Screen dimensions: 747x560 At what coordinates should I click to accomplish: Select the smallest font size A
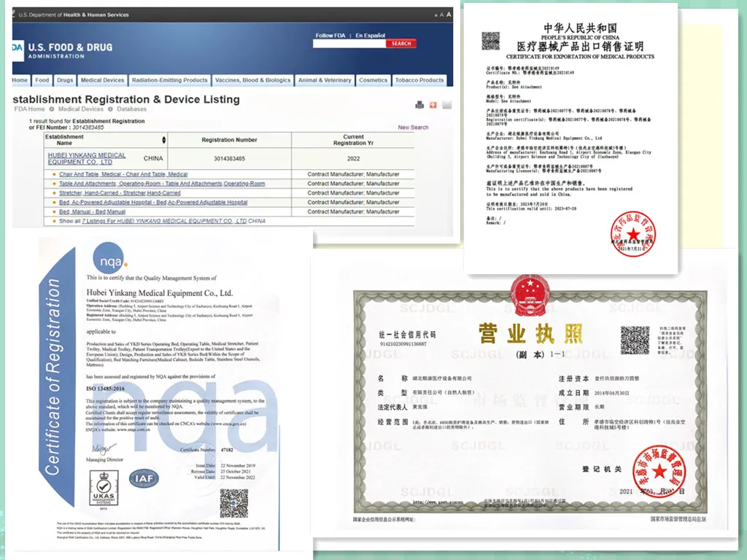coord(436,15)
